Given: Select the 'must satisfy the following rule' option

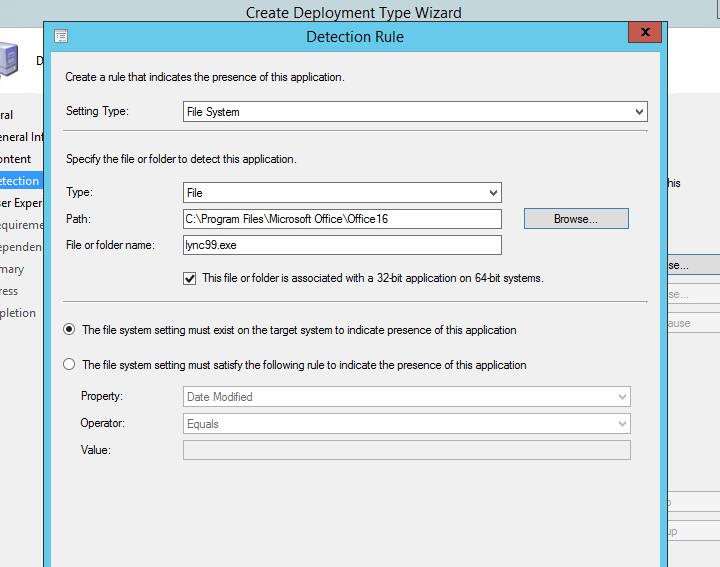Looking at the screenshot, I should click(69, 365).
